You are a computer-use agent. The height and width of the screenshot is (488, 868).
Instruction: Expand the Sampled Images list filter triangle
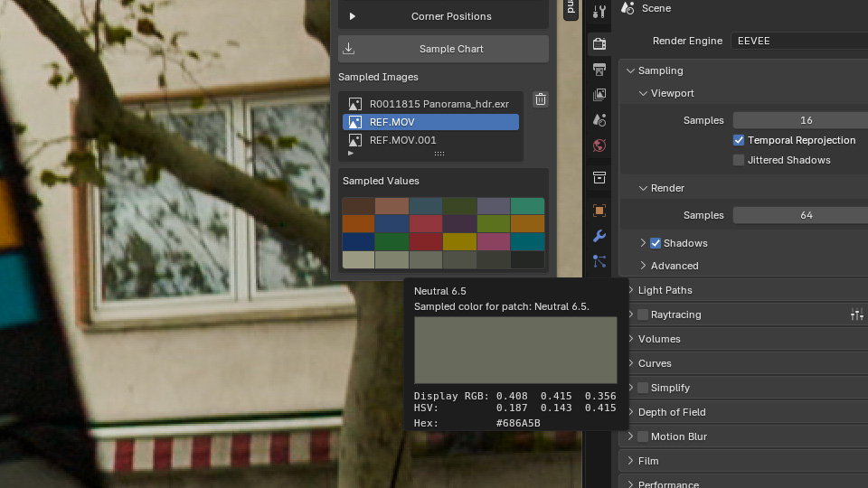pyautogui.click(x=351, y=154)
